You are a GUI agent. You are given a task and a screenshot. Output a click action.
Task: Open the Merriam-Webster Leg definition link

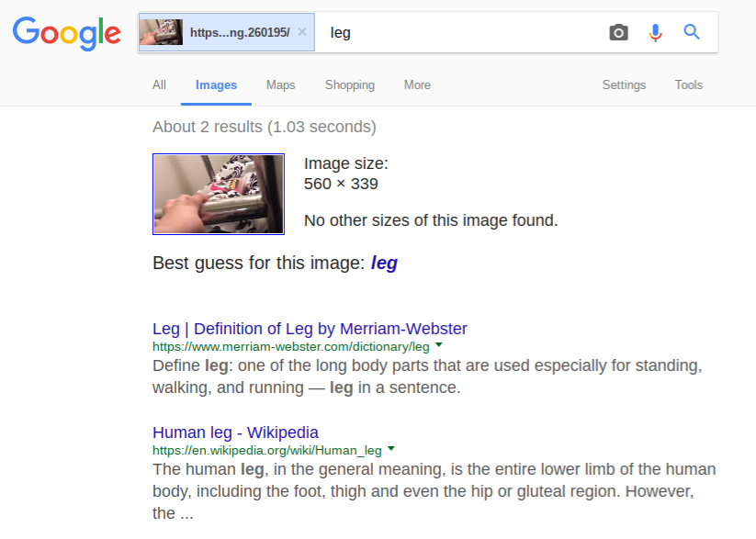[310, 329]
